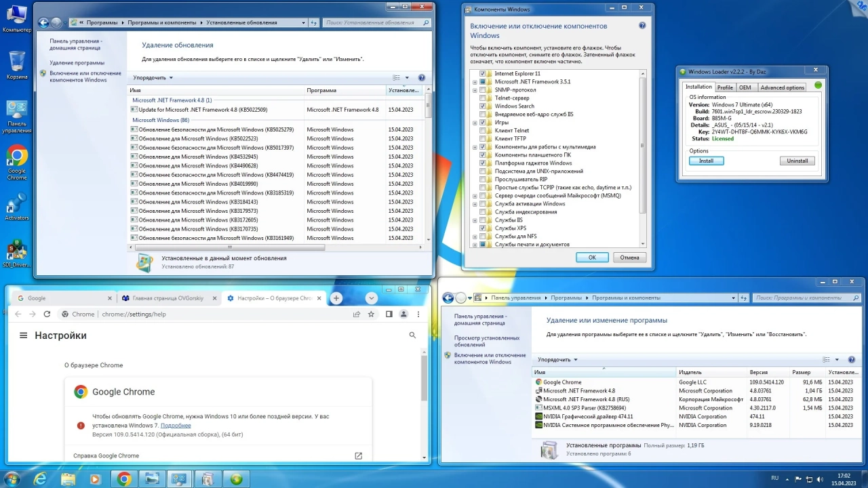Check the Клиент Telnet component
The width and height of the screenshot is (868, 488).
point(483,130)
